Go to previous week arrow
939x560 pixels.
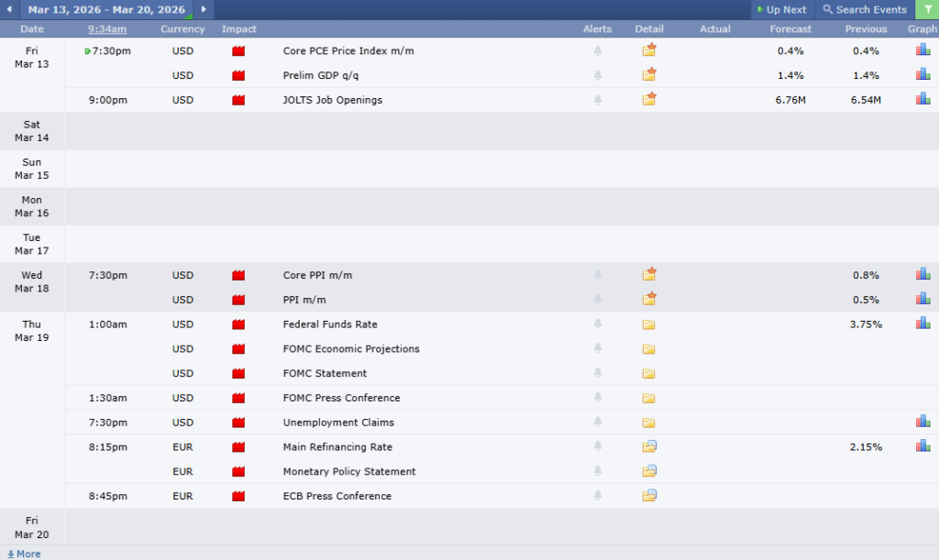click(9, 9)
